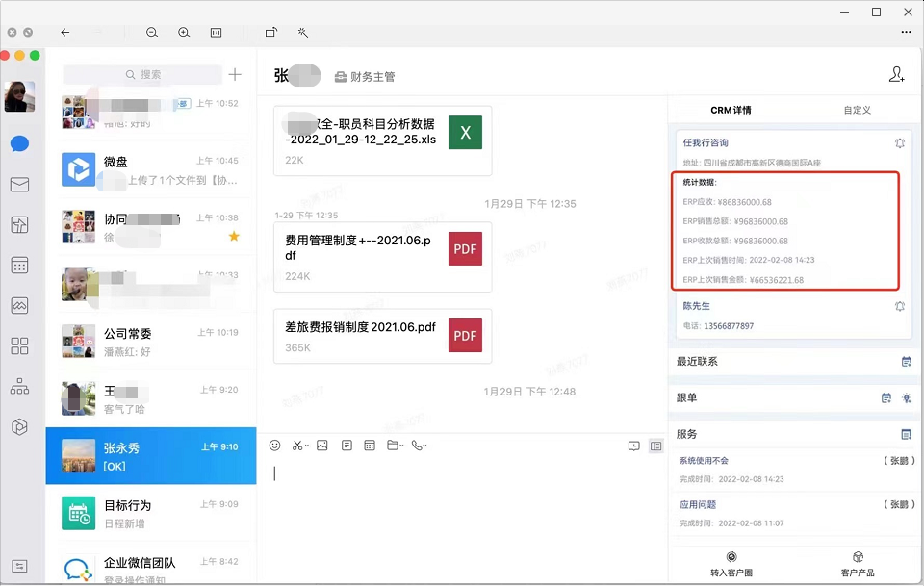Open the screenshot scissors tool
924x586 pixels.
(295, 446)
